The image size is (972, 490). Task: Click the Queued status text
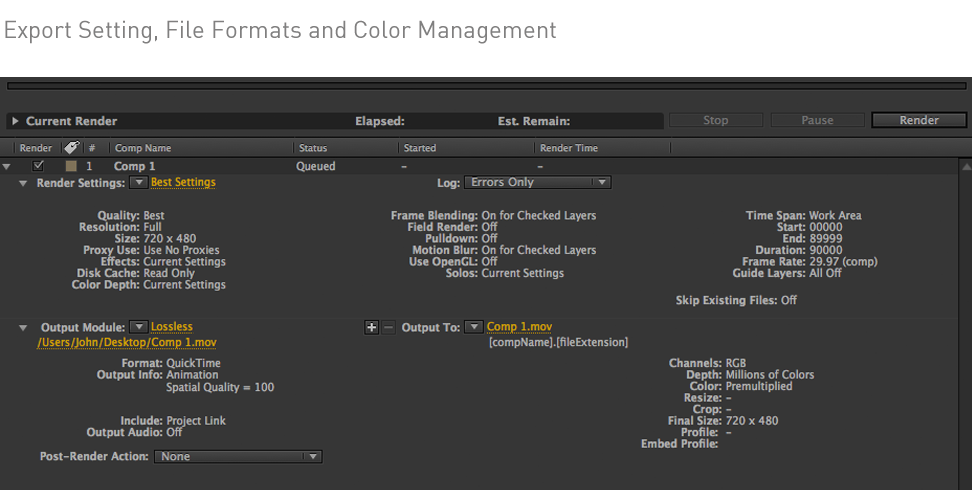tap(317, 166)
